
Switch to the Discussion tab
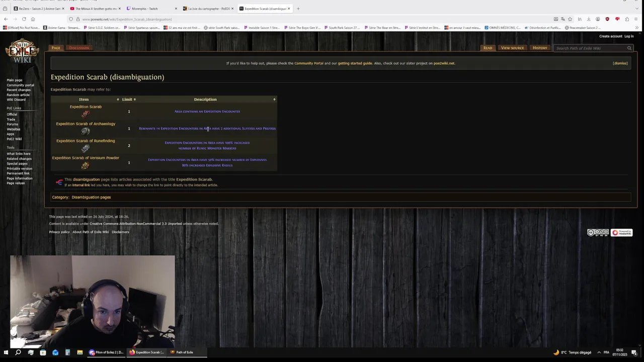point(79,48)
